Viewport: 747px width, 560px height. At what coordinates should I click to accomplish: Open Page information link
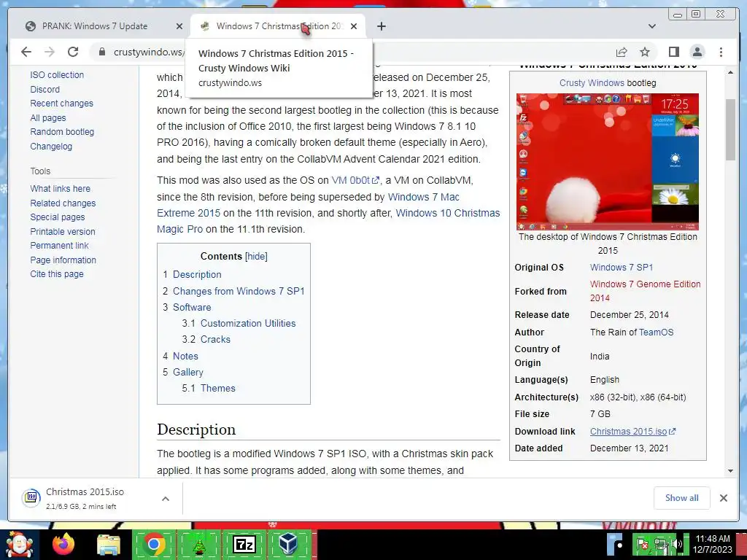[x=63, y=260]
